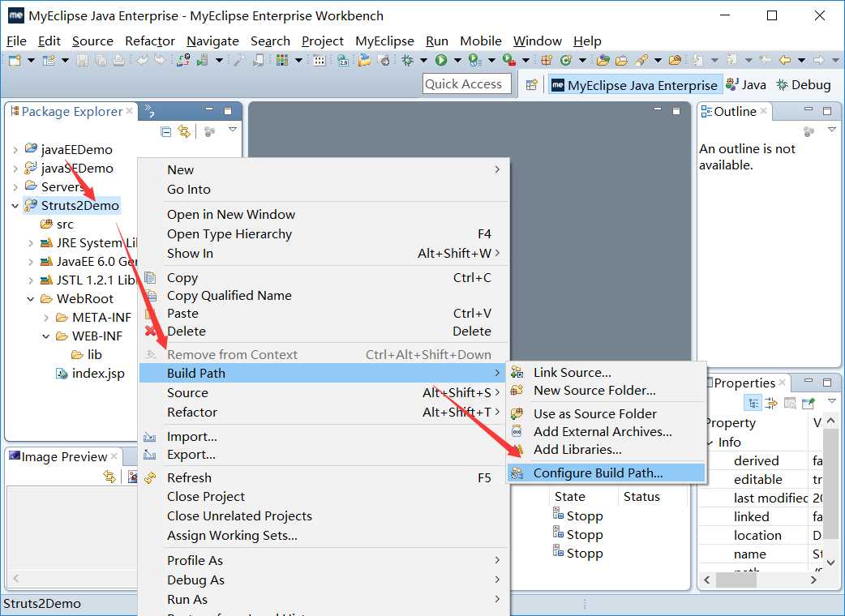Click the Quick Access search field
This screenshot has width=845, height=616.
pyautogui.click(x=466, y=84)
